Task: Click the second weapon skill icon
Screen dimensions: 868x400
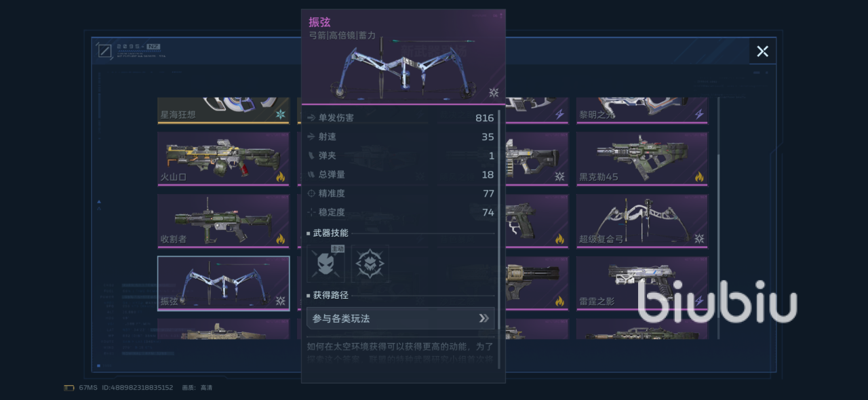Action: [370, 264]
